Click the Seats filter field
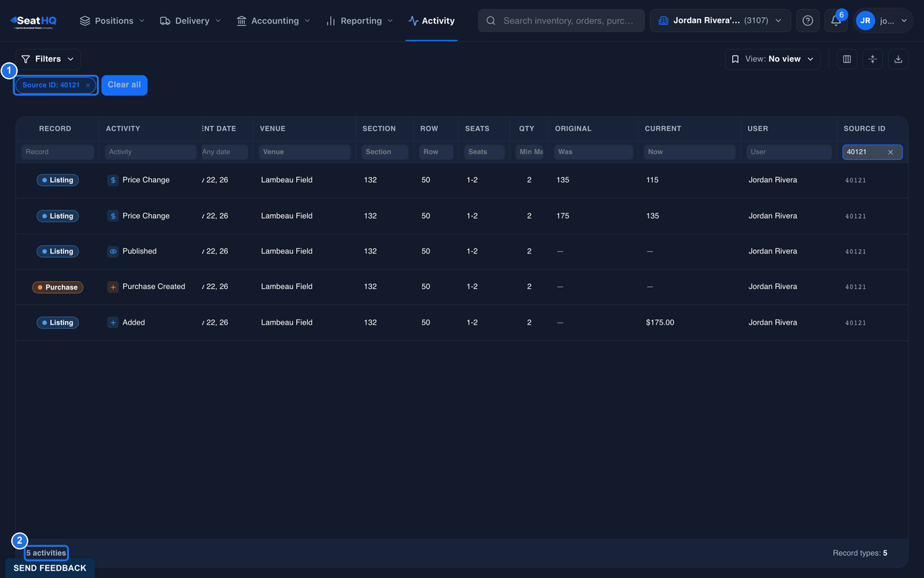Viewport: 924px width, 578px height. [x=484, y=152]
